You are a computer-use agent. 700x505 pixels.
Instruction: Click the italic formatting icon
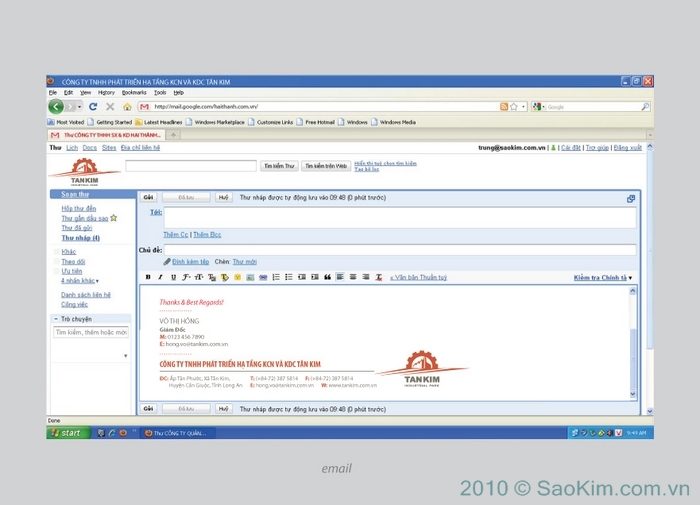click(x=160, y=277)
